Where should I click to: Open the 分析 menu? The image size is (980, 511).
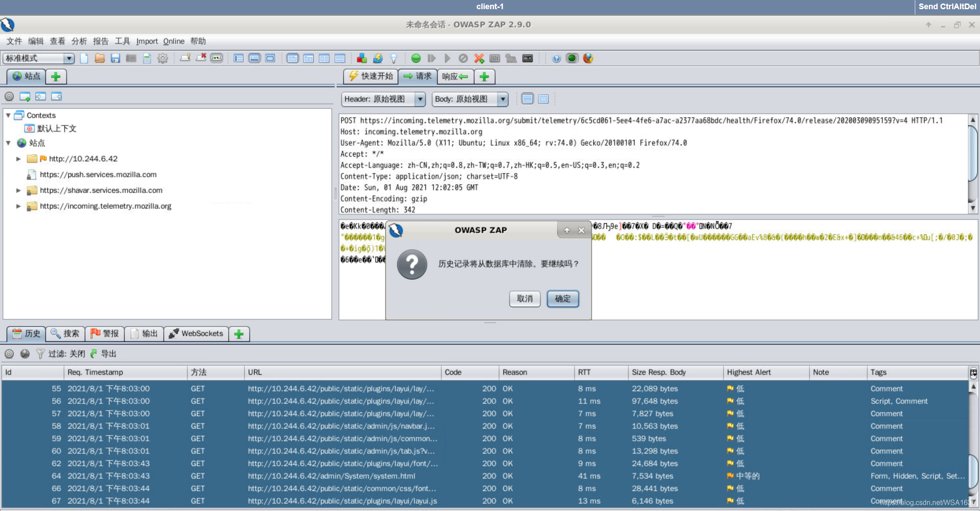click(79, 41)
